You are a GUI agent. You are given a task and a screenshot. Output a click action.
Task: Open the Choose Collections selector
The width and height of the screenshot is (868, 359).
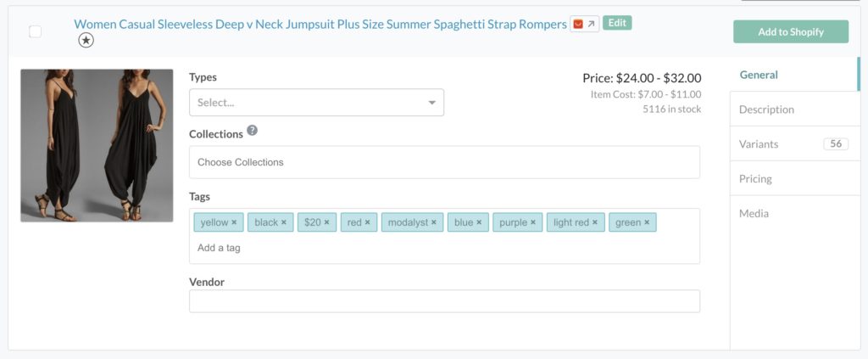point(444,162)
